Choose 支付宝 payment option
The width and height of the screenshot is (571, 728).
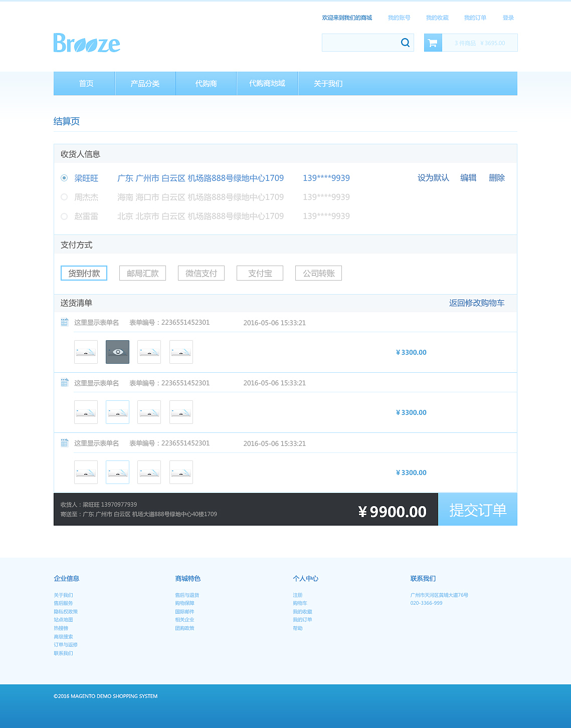tap(260, 273)
